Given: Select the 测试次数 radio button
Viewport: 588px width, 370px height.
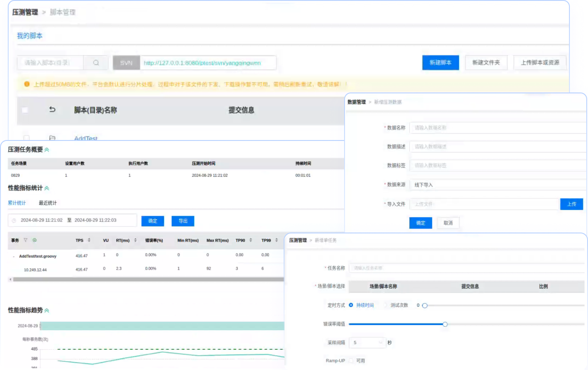Looking at the screenshot, I should pos(386,305).
